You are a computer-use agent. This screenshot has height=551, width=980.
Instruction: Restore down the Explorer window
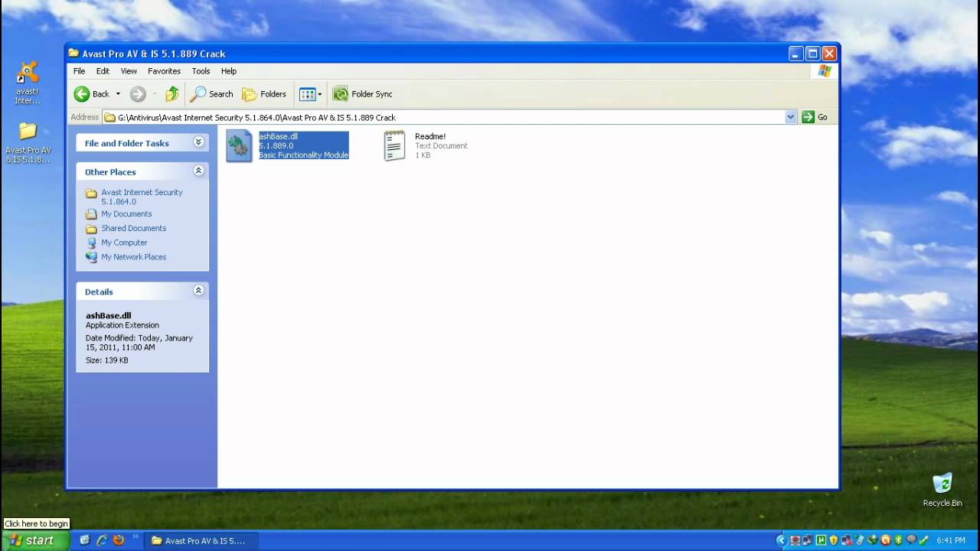(812, 54)
